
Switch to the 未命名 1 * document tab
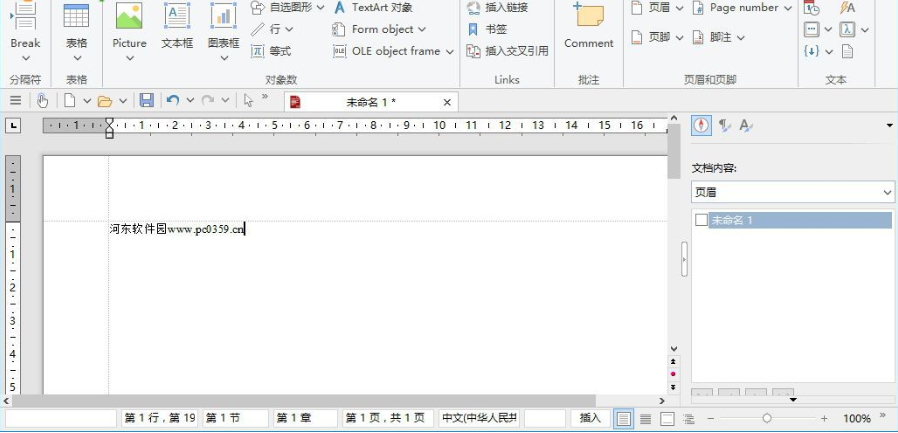point(370,102)
